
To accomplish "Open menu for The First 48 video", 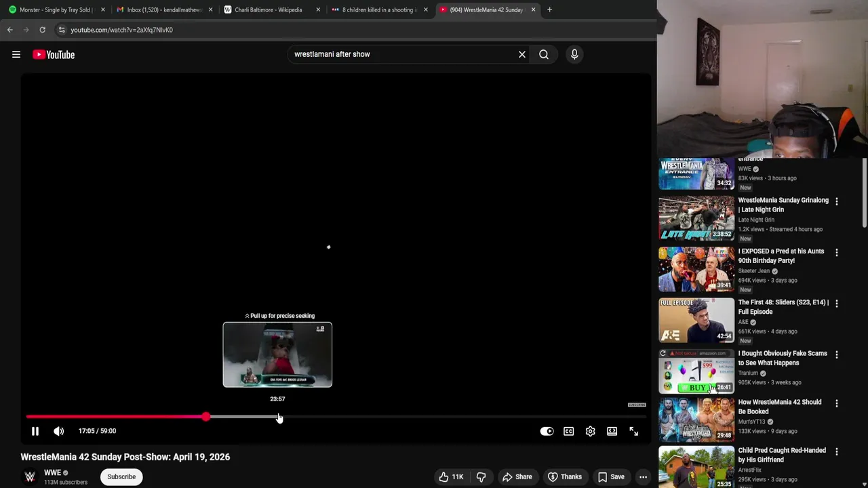I will click(836, 303).
